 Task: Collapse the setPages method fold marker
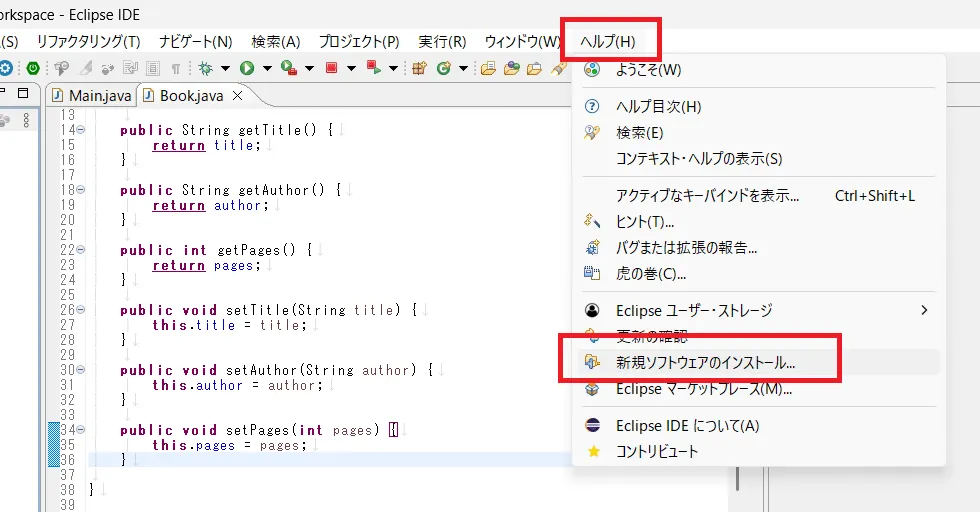(x=81, y=429)
